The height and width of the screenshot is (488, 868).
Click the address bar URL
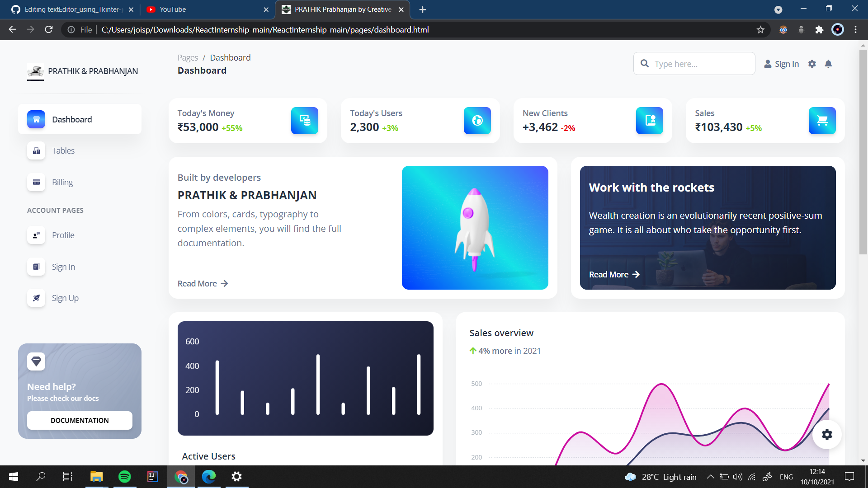(265, 30)
